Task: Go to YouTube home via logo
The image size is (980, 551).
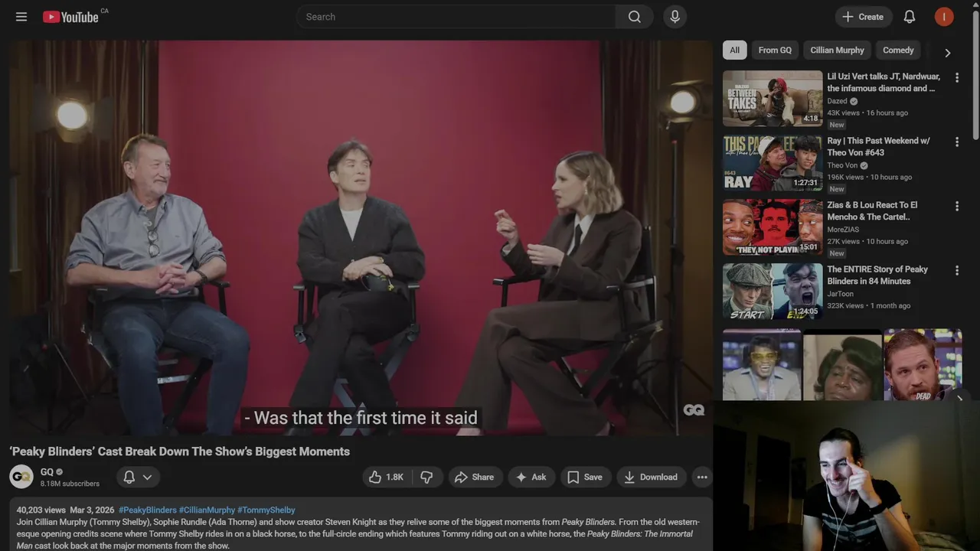Action: click(70, 17)
